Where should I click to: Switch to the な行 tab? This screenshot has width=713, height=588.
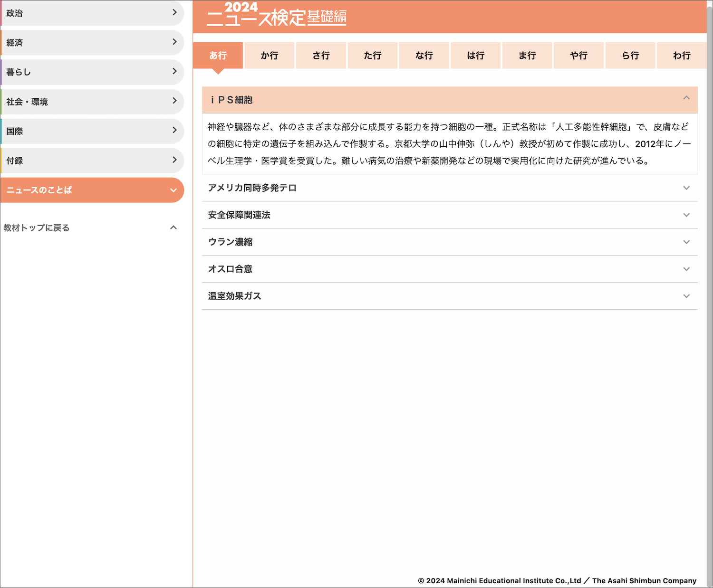pos(424,56)
